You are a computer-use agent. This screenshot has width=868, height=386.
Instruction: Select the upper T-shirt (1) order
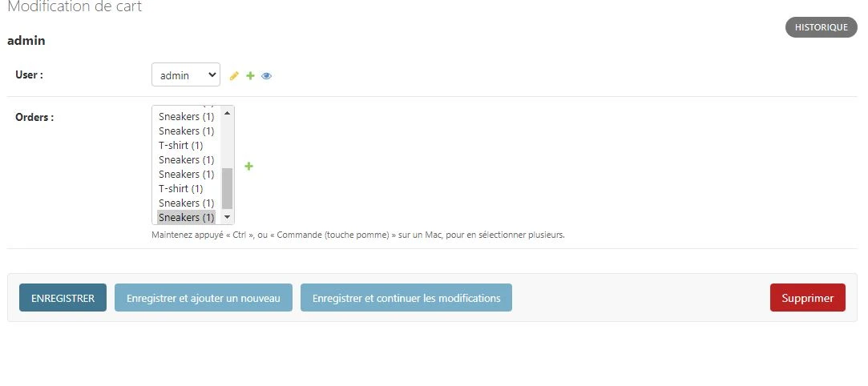[x=181, y=146]
